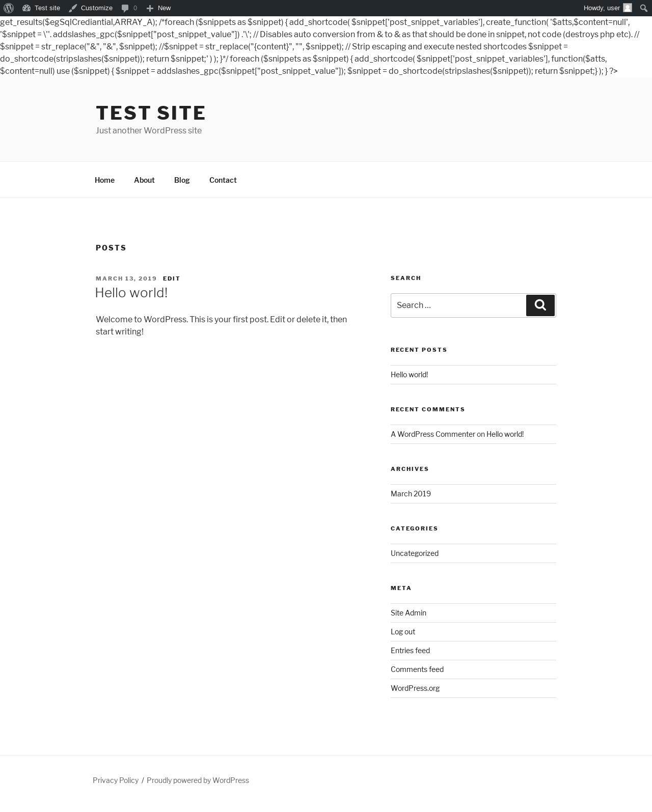
Task: Click the WordPress logo in admin bar
Action: (9, 8)
